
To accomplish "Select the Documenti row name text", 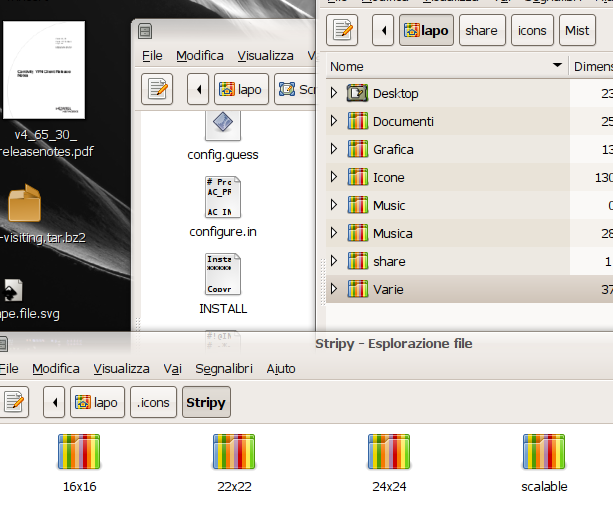I will 403,122.
